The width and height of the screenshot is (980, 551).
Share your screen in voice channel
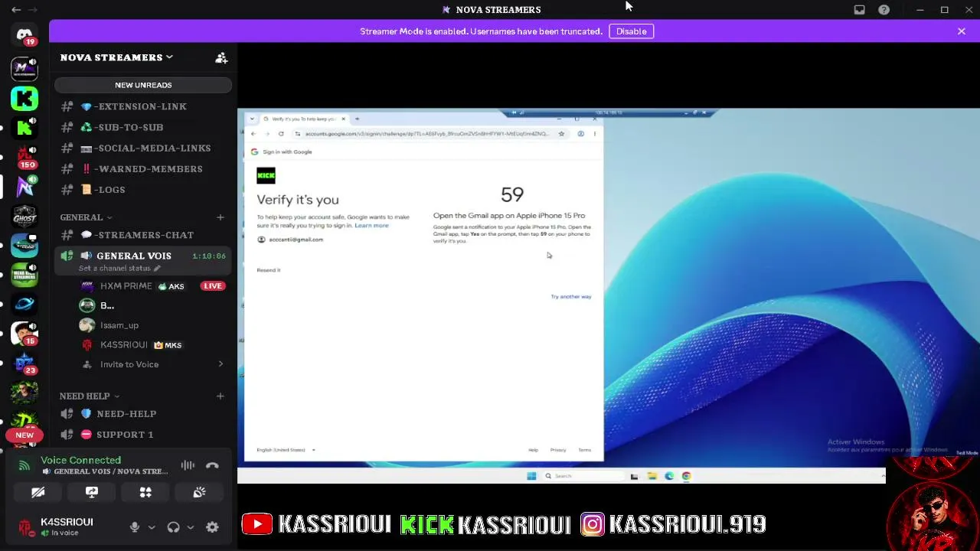92,492
